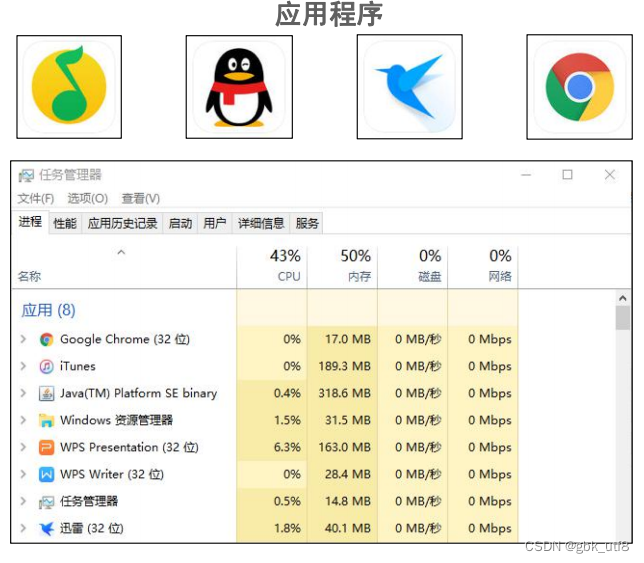
Task: Switch to the 服务 tab
Action: [307, 223]
